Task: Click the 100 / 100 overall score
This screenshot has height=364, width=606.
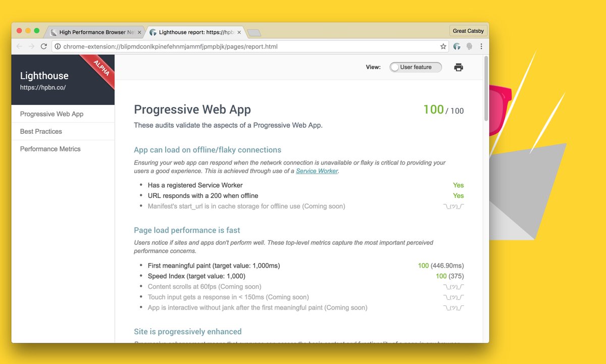Action: tap(443, 110)
